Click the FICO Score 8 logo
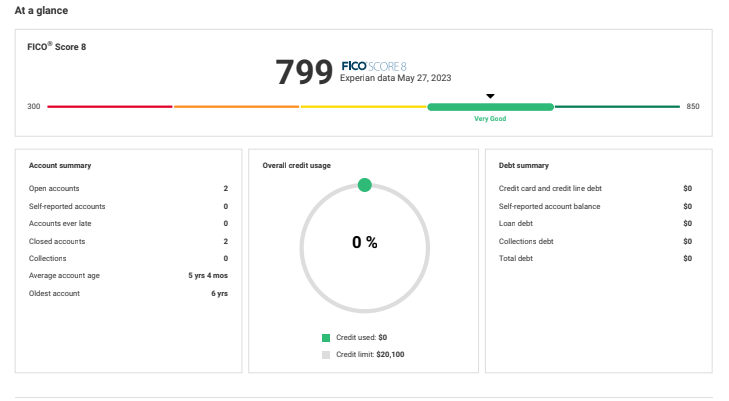 click(374, 66)
